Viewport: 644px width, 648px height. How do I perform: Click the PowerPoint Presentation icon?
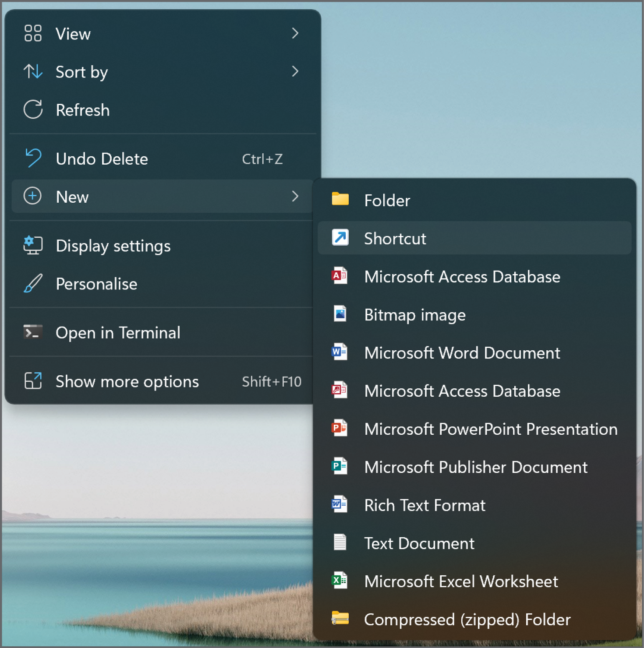(340, 428)
